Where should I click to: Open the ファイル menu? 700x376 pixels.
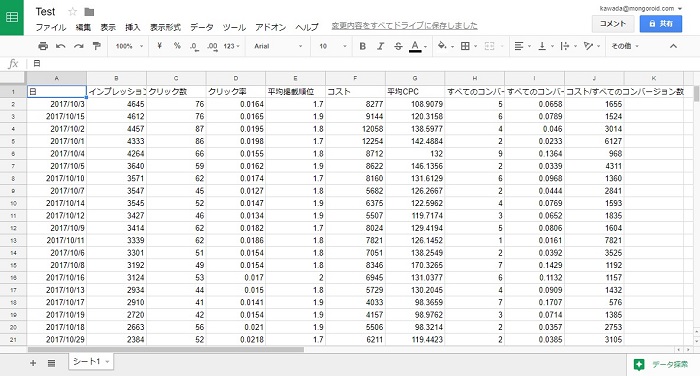[50, 27]
